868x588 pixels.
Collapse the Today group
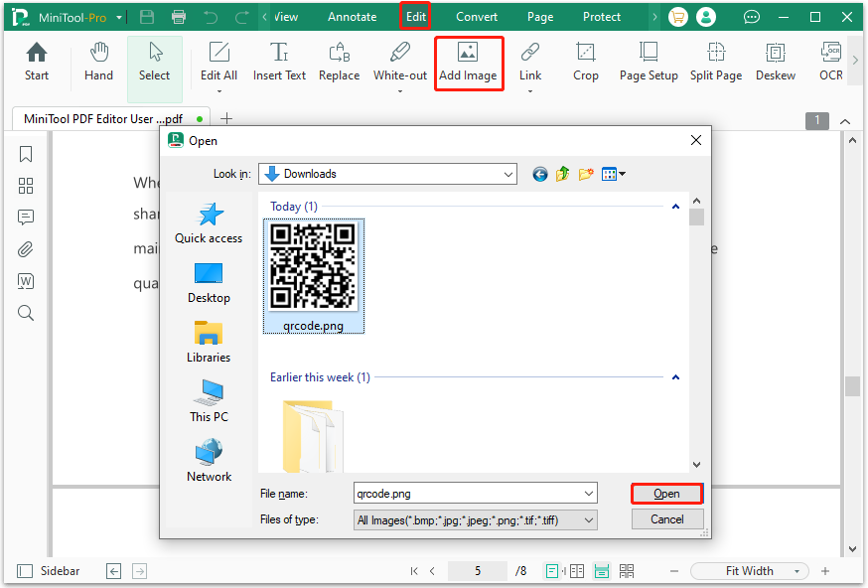point(675,207)
